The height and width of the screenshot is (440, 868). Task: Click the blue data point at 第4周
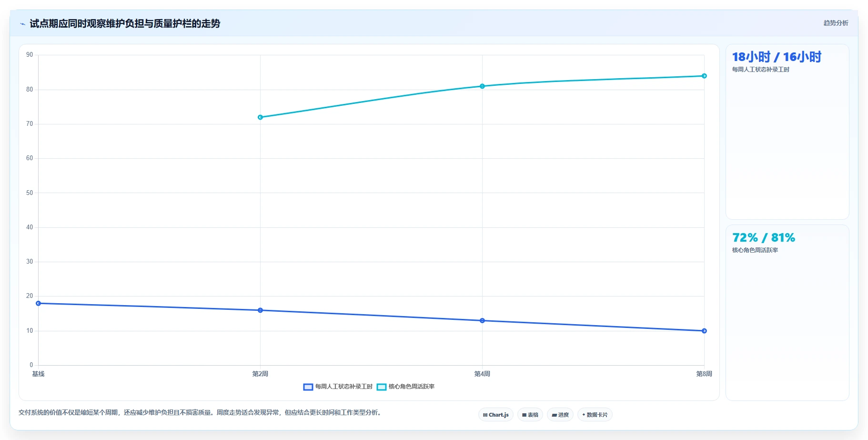pyautogui.click(x=482, y=321)
